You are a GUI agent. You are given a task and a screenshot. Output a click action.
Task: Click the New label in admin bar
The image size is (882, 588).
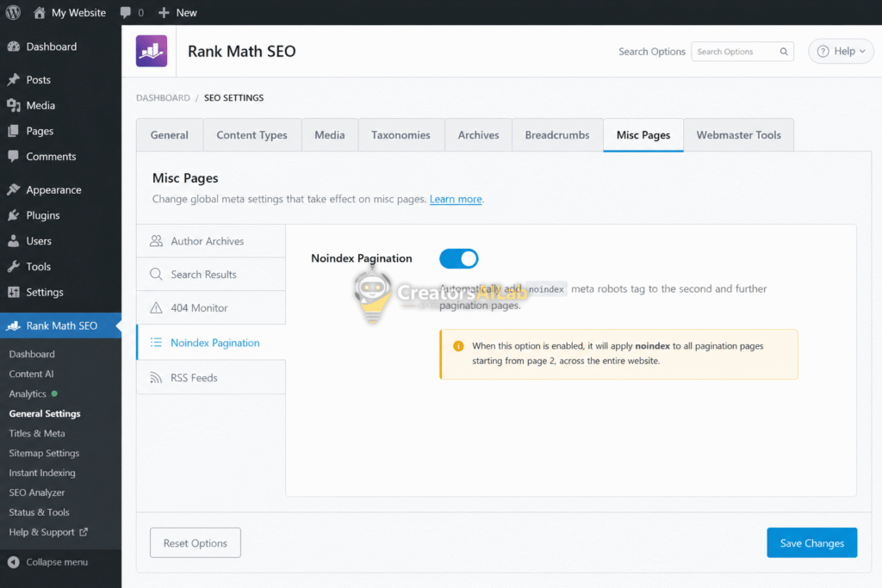click(x=186, y=12)
